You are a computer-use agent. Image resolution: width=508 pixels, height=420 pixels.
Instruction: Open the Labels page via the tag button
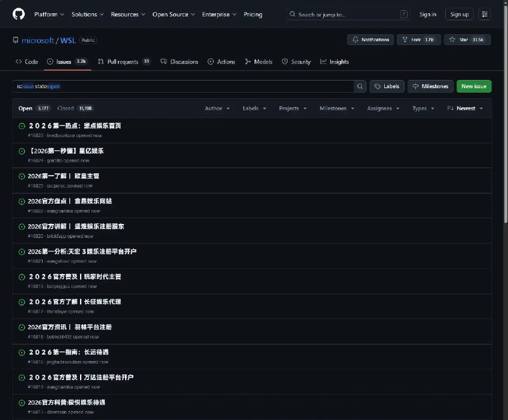click(387, 86)
